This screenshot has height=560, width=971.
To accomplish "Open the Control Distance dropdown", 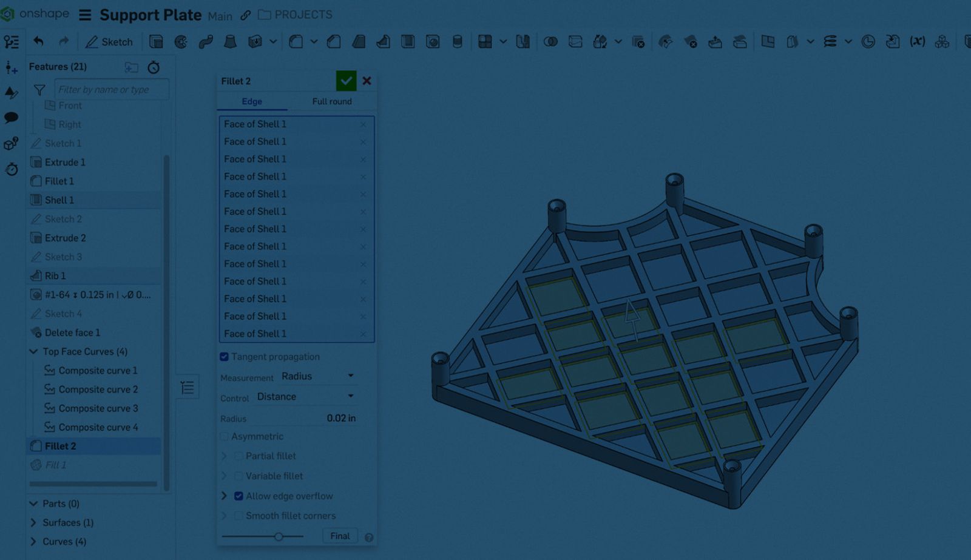I will [x=305, y=396].
